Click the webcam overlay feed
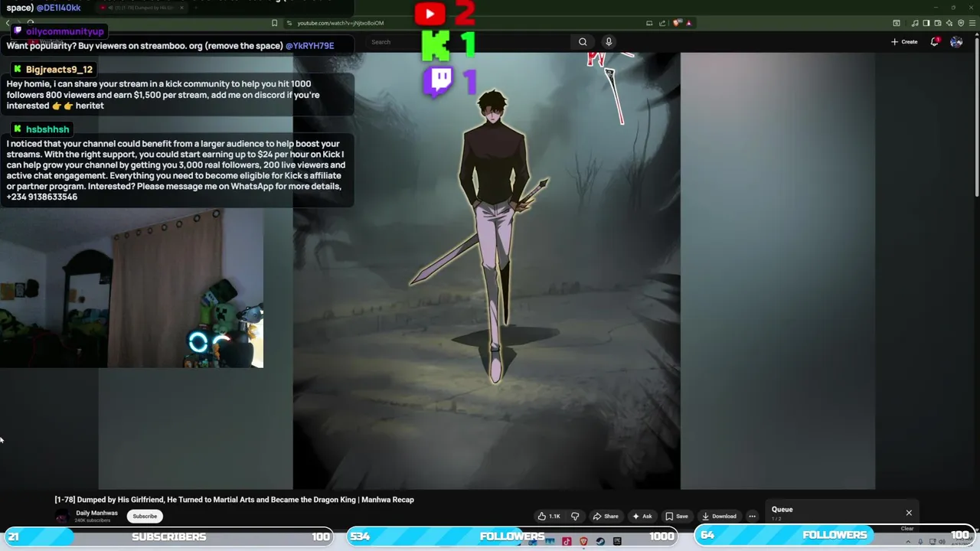The image size is (980, 551). point(132,289)
